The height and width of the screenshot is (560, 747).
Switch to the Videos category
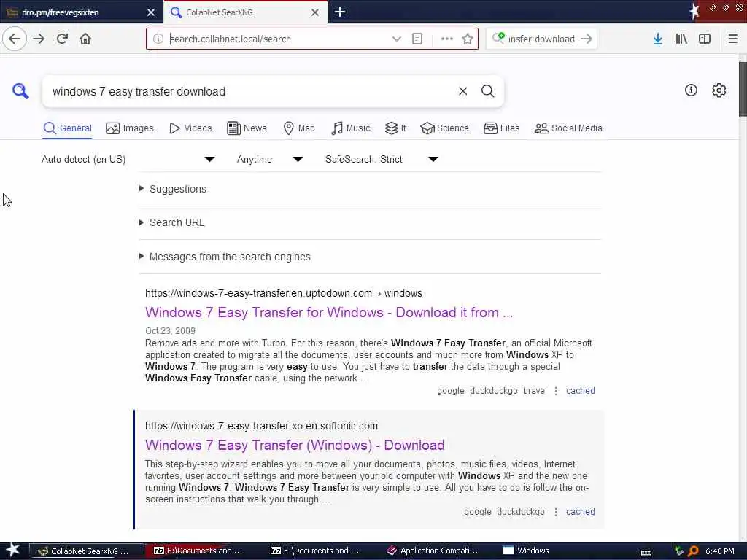[x=190, y=128]
